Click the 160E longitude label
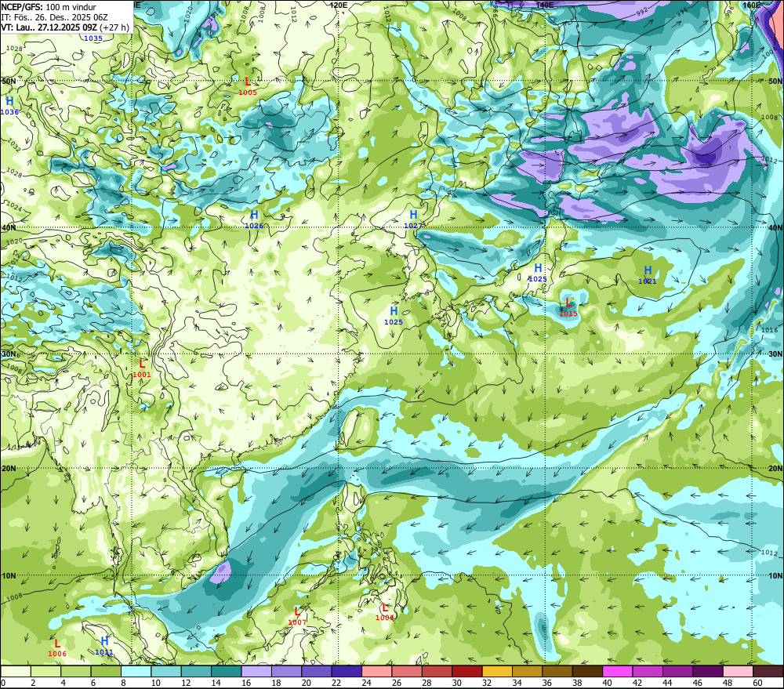This screenshot has width=784, height=689. click(x=752, y=5)
